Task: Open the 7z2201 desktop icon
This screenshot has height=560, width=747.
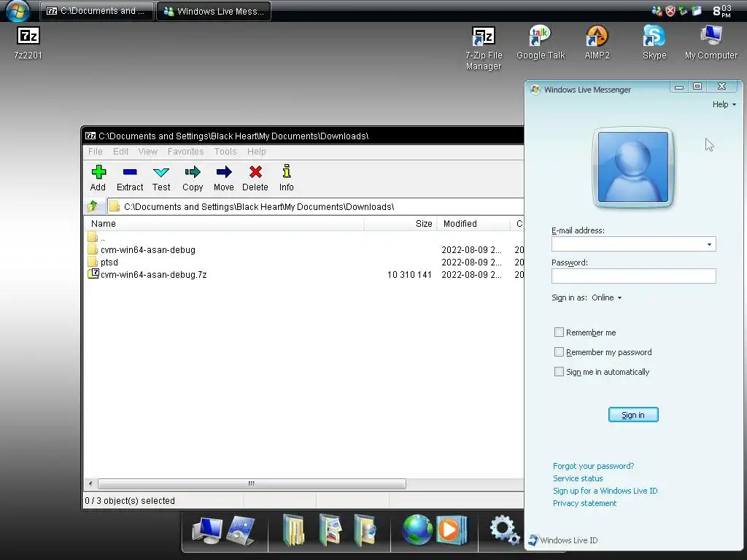Action: coord(28,43)
